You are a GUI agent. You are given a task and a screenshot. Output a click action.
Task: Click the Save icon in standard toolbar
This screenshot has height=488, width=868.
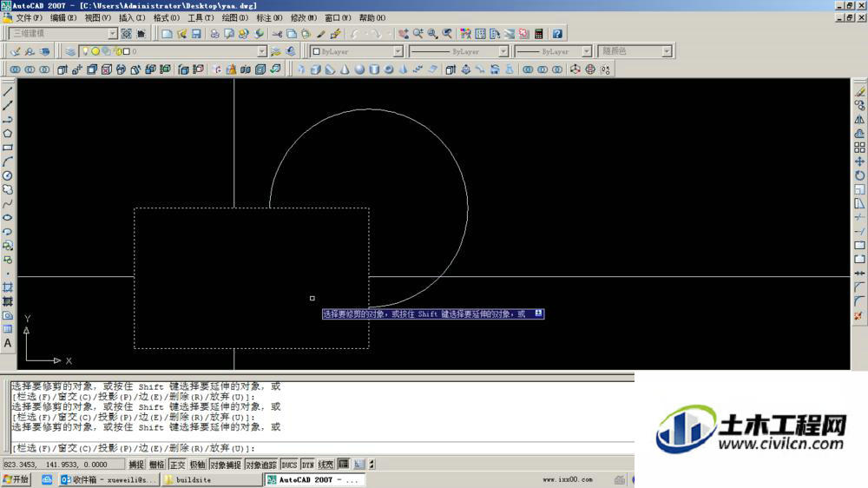click(196, 34)
